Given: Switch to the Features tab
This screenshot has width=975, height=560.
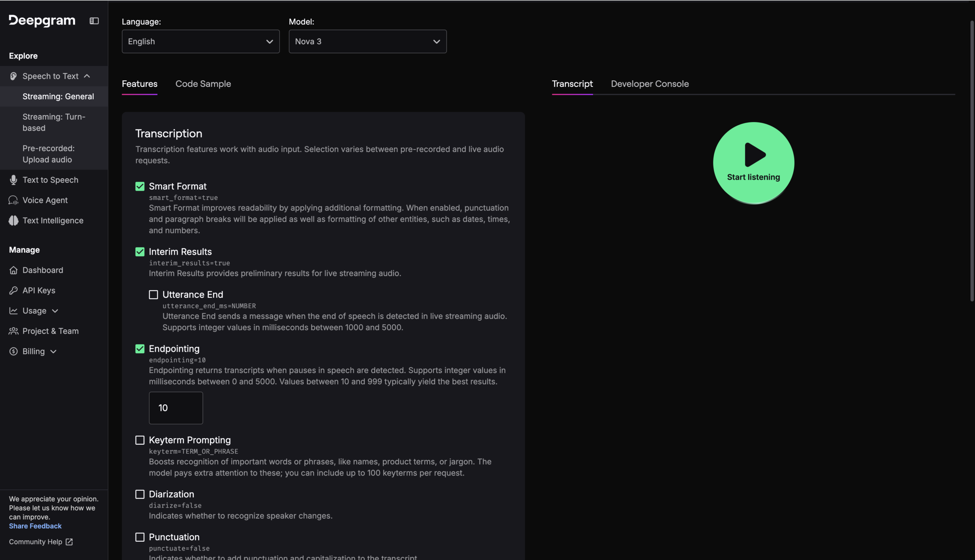Looking at the screenshot, I should [140, 84].
